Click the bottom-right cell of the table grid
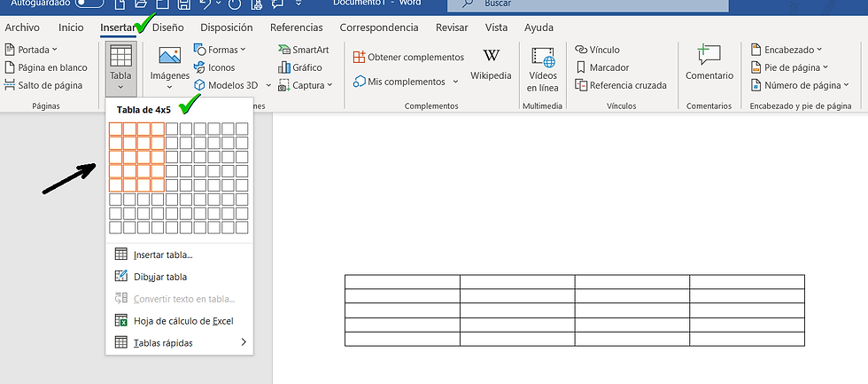 coord(242,228)
